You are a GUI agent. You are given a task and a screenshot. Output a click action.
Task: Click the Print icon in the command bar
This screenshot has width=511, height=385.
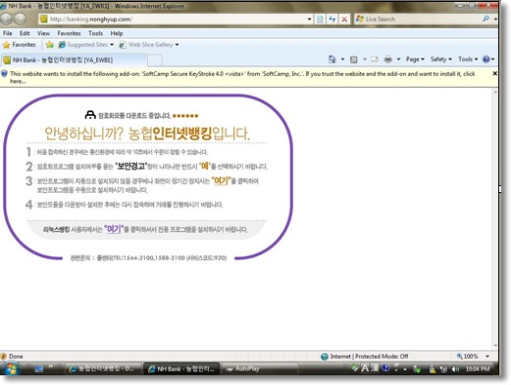pos(388,59)
